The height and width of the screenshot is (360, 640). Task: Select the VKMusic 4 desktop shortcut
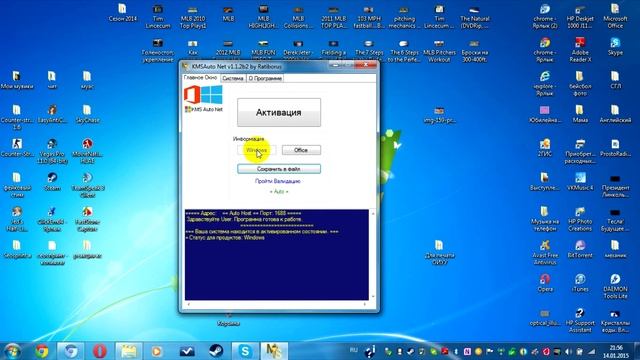(x=580, y=182)
